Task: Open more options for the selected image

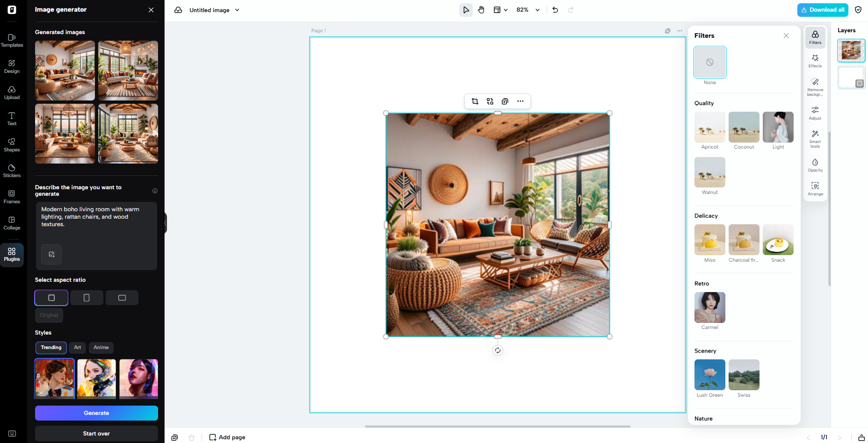Action: tap(520, 101)
